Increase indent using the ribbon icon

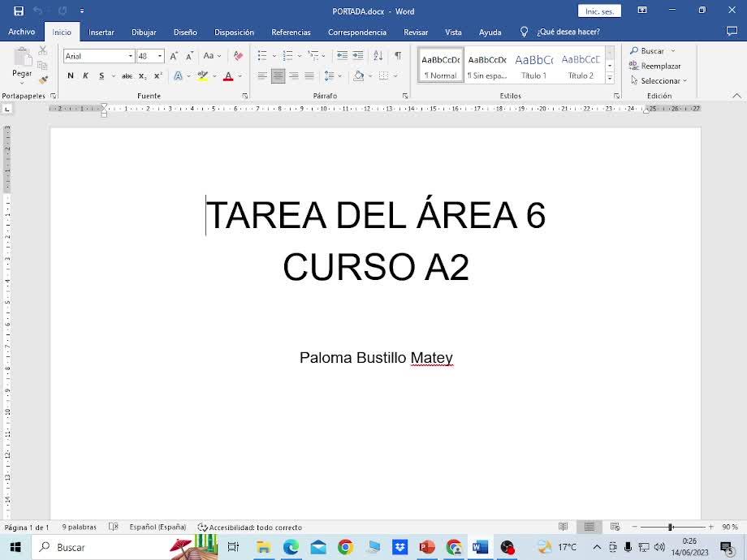point(358,56)
